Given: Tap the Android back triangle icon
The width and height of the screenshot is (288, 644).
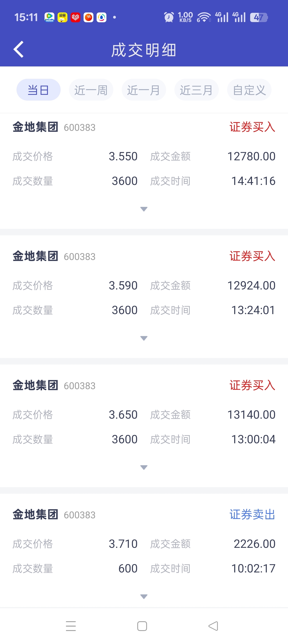Looking at the screenshot, I should [x=213, y=626].
